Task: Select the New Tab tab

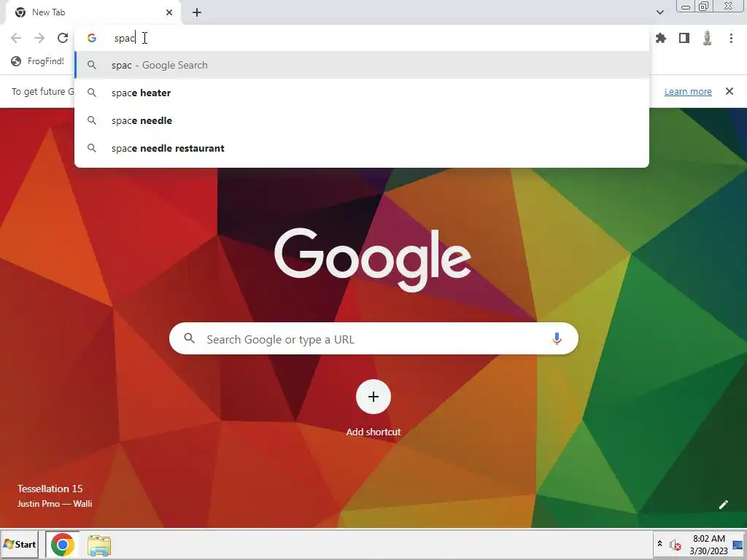Action: [93, 12]
